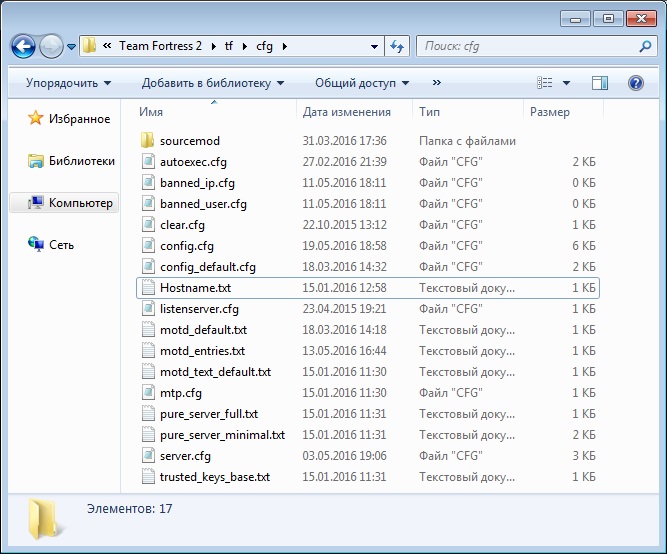This screenshot has height=554, width=667.
Task: Click the sourcemod folder icon
Action: point(147,140)
